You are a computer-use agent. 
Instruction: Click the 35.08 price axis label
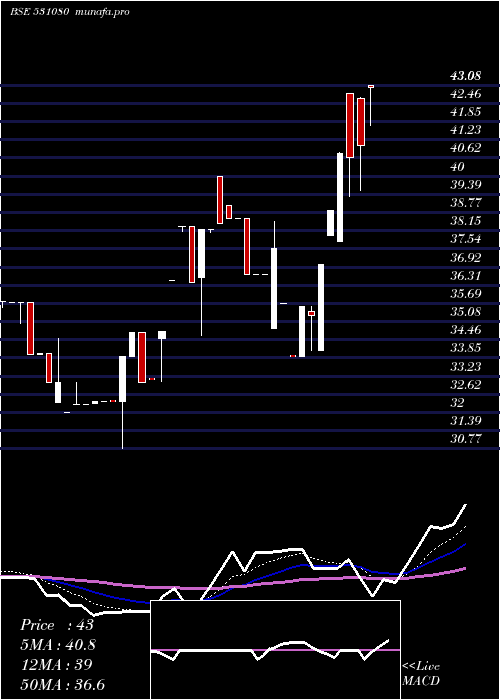(466, 312)
